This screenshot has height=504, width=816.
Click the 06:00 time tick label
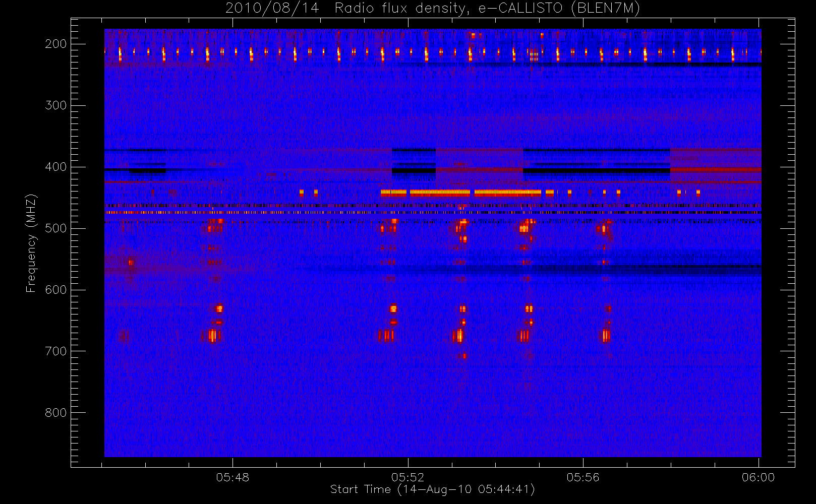tap(758, 477)
